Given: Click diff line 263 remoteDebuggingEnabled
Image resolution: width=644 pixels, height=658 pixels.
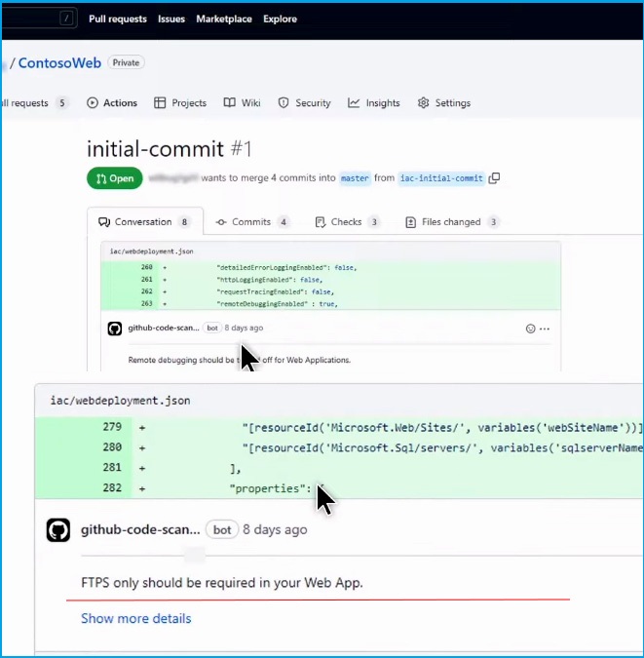Looking at the screenshot, I should 330,304.
